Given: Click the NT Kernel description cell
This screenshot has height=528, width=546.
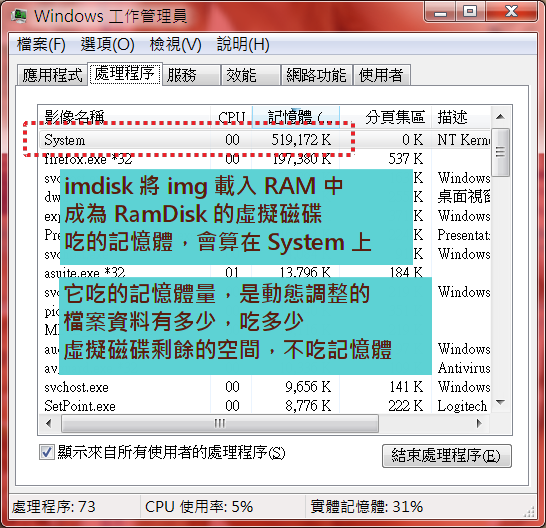Looking at the screenshot, I should (x=464, y=140).
